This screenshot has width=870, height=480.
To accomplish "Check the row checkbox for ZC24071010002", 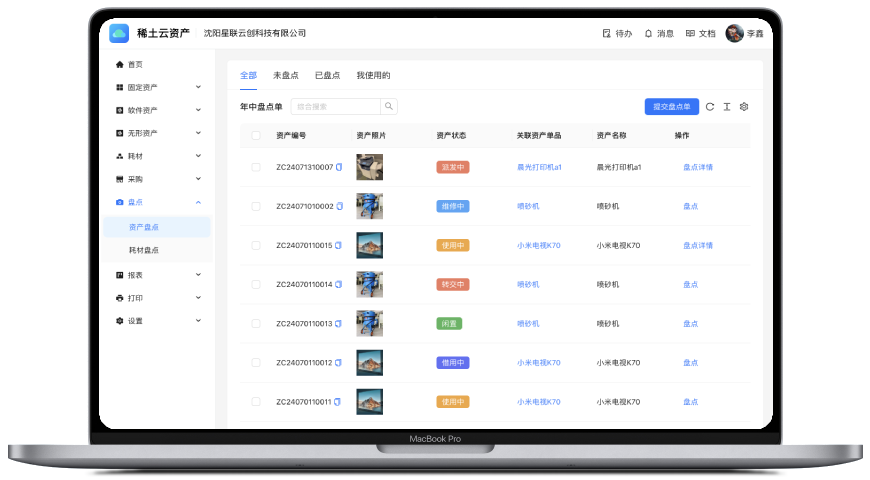I will (x=256, y=206).
